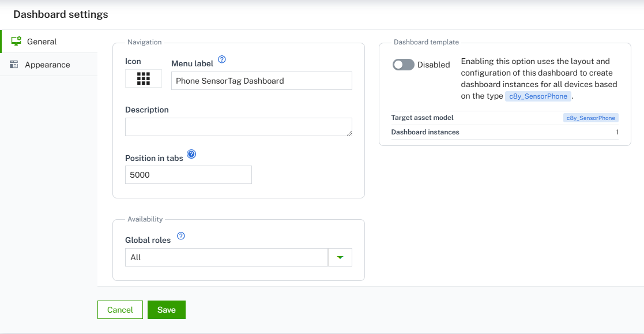Click the Position in tabs help icon
This screenshot has width=644, height=334.
pos(190,153)
